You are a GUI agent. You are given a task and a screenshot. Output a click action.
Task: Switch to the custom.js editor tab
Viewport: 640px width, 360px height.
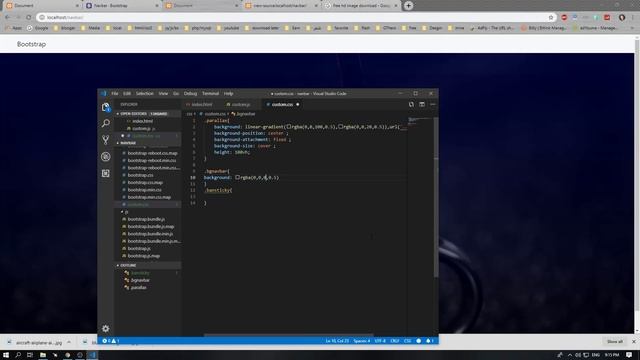tap(241, 104)
